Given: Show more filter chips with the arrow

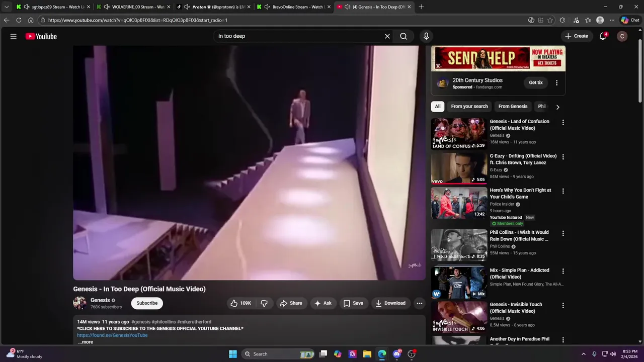Looking at the screenshot, I should 557,107.
